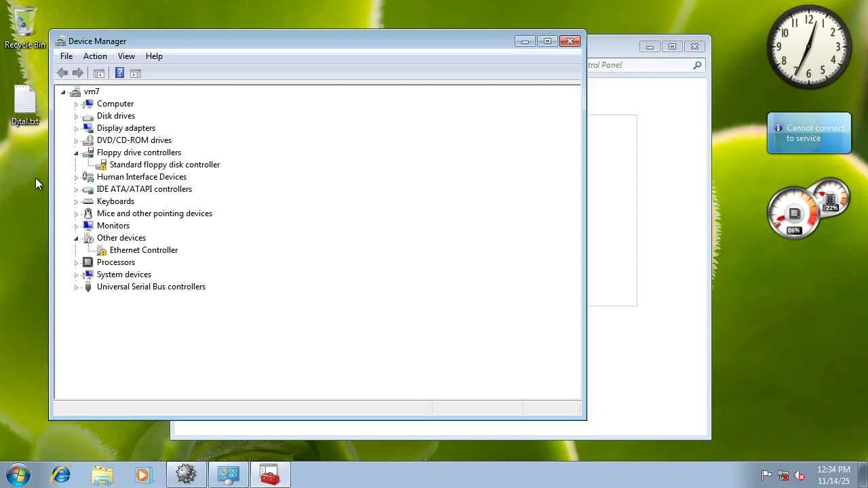Select the Ethernet Controller warning icon
Image resolution: width=868 pixels, height=488 pixels.
pos(101,250)
